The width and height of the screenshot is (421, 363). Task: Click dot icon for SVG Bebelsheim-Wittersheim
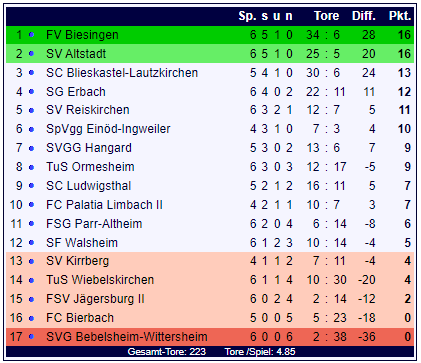pos(32,337)
